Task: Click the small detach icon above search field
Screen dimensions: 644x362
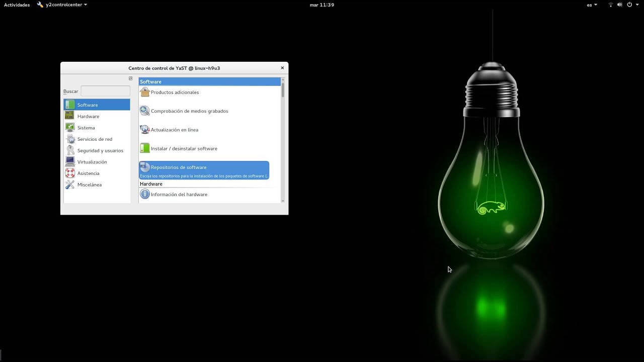Action: [x=131, y=78]
